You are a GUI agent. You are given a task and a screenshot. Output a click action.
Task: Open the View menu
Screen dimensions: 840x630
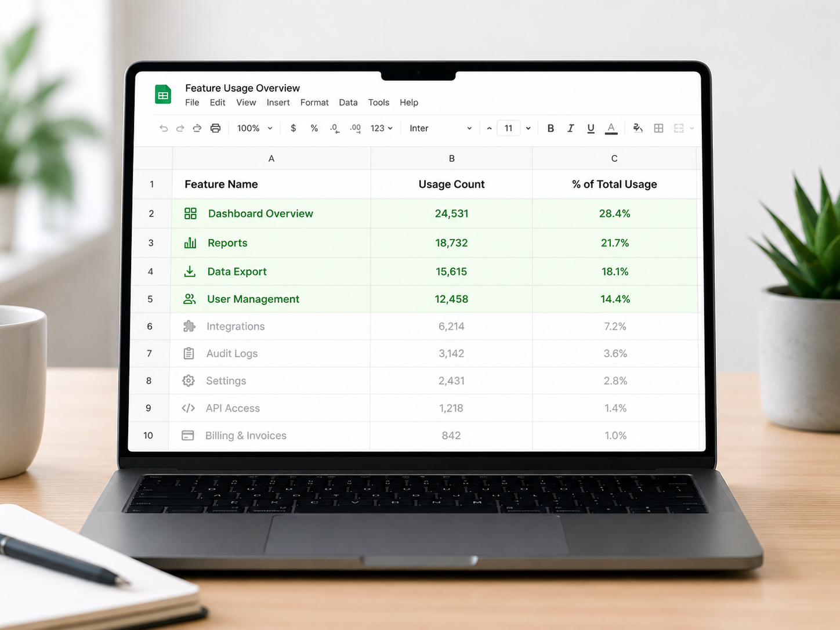[x=246, y=103]
